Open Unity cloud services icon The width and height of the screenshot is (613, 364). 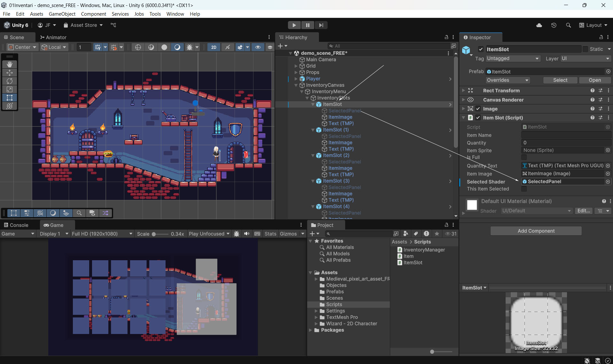539,25
